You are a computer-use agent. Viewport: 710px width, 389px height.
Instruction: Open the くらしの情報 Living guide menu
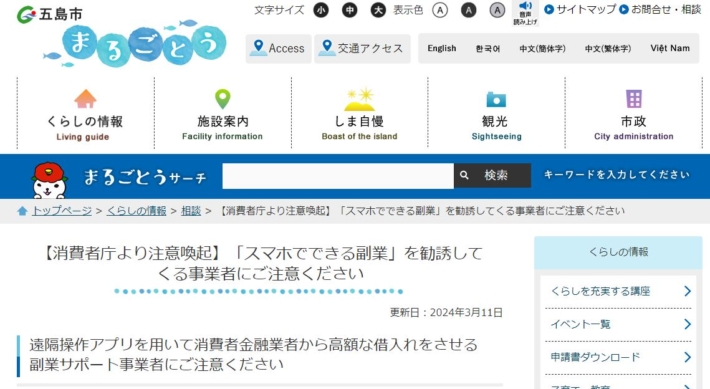point(85,113)
